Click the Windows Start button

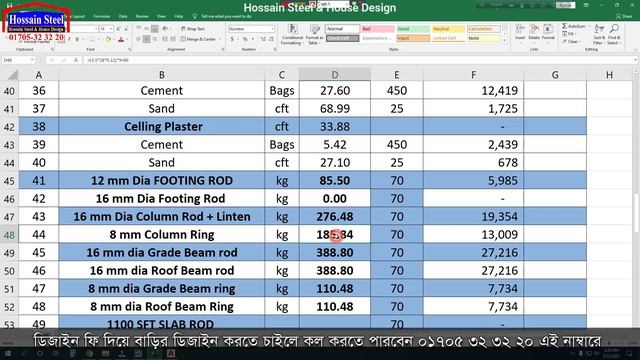click(x=8, y=353)
